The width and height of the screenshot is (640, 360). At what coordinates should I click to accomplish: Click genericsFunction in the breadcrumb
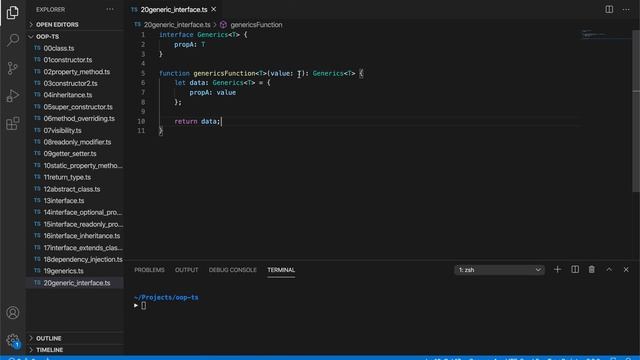(256, 25)
